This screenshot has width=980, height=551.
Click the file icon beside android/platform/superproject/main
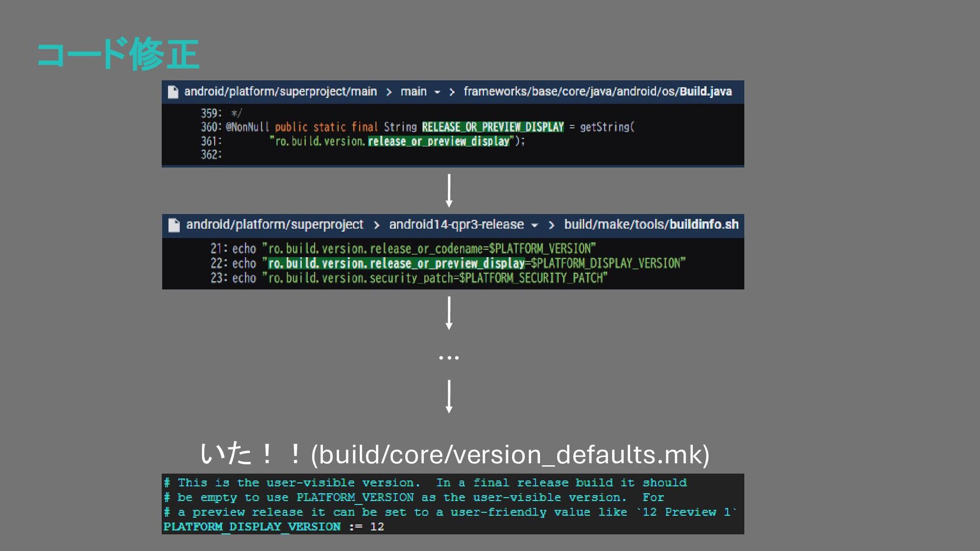pyautogui.click(x=173, y=92)
